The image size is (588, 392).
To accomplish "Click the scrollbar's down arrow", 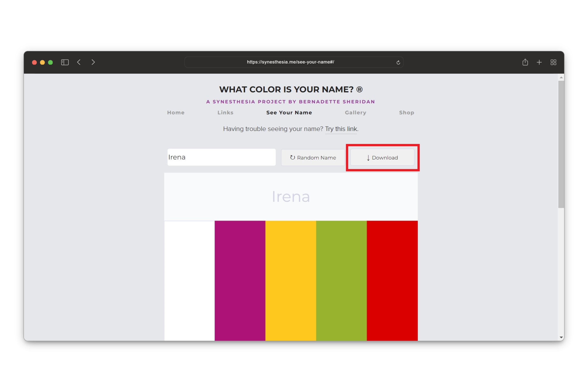I will (561, 337).
